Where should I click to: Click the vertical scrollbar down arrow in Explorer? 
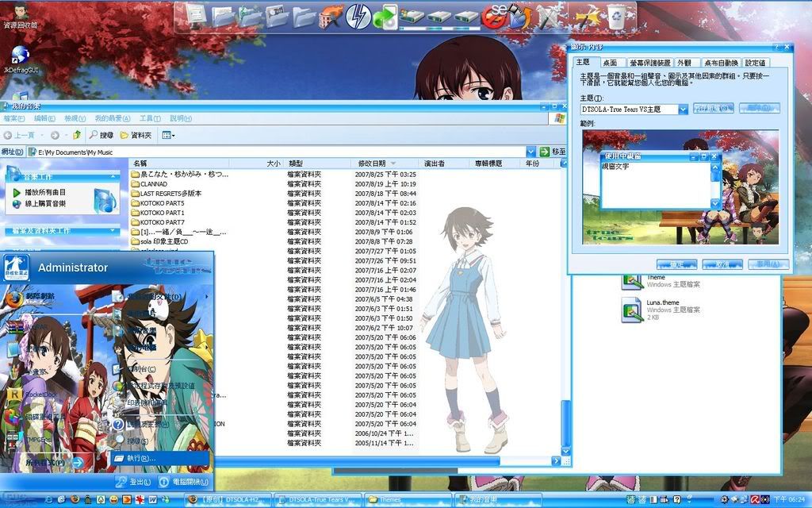(566, 451)
